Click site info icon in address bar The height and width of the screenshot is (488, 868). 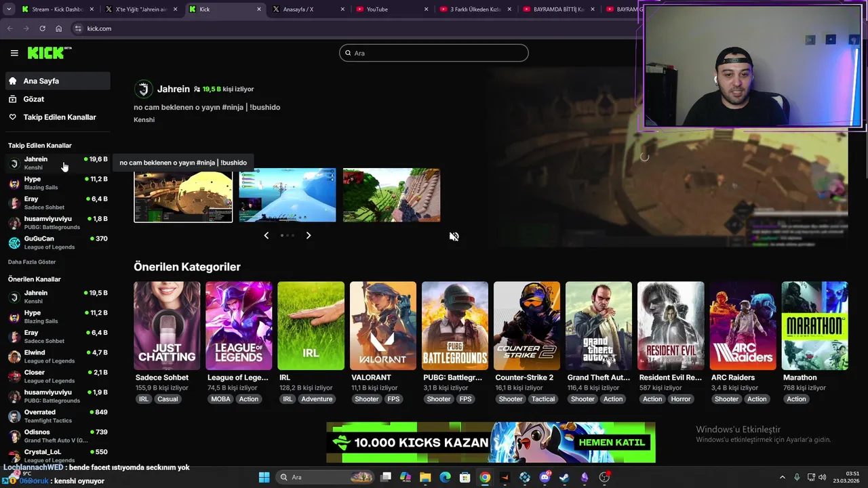click(x=78, y=28)
